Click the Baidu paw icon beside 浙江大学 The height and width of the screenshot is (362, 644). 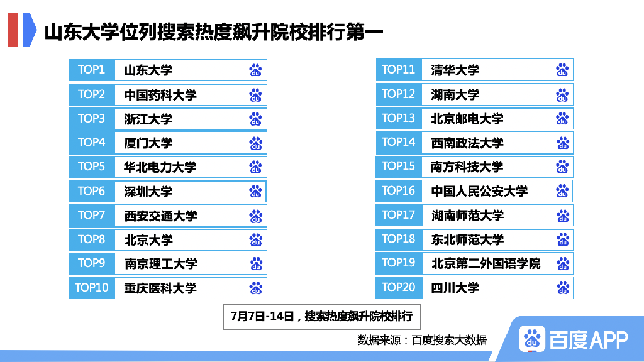(255, 119)
